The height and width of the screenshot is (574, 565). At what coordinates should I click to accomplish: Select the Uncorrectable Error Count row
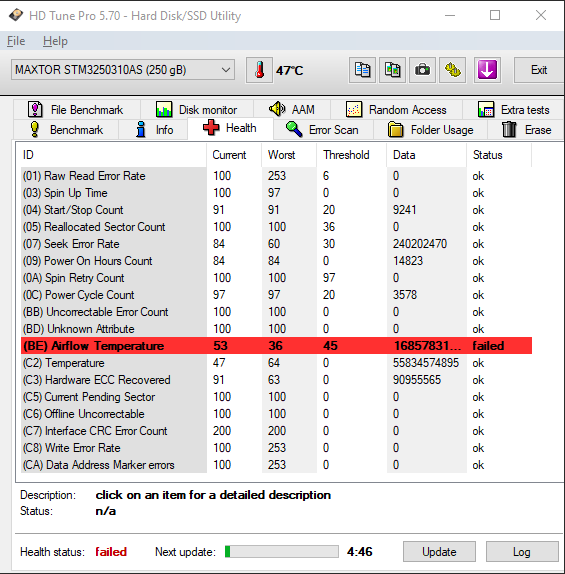click(276, 312)
